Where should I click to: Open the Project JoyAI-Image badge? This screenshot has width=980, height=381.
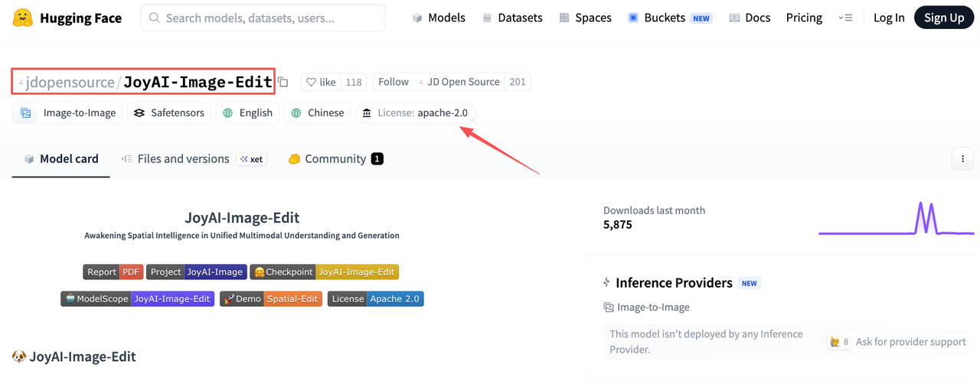point(197,272)
